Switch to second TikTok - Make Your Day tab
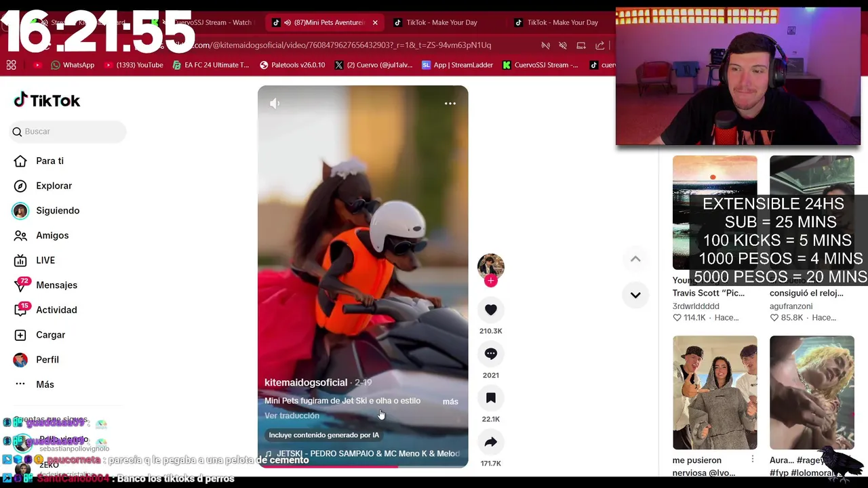The height and width of the screenshot is (488, 868). click(x=441, y=22)
